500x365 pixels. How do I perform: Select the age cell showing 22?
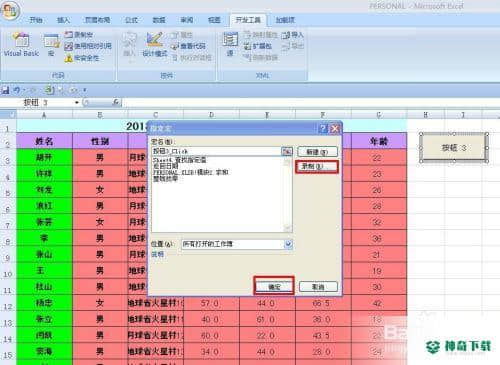pos(379,158)
